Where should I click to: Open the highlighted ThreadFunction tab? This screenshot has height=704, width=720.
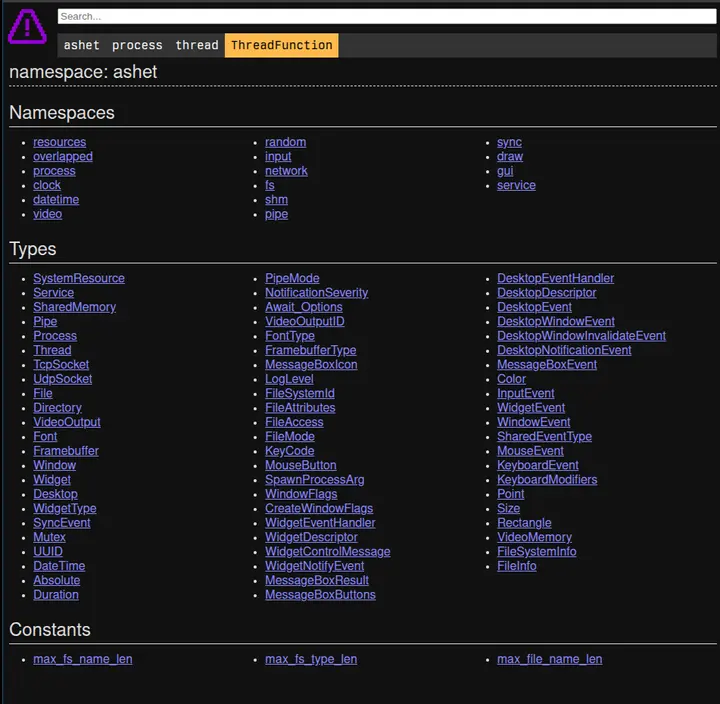pyautogui.click(x=281, y=45)
